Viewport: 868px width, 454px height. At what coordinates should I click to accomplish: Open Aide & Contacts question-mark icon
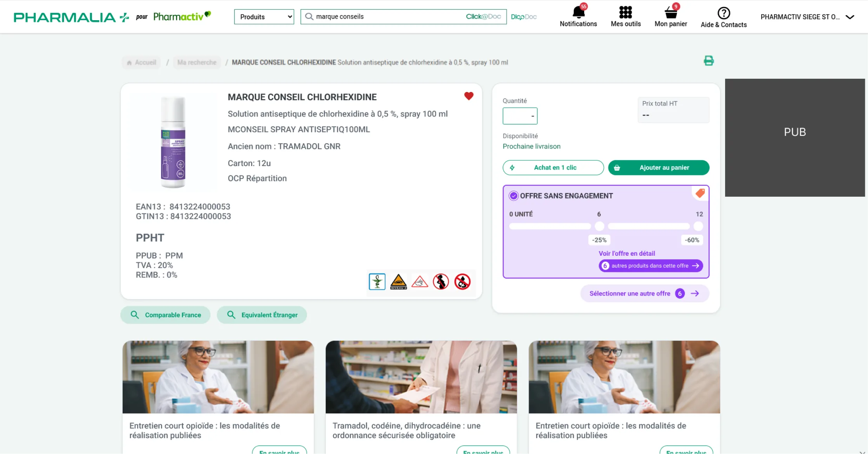pos(724,13)
